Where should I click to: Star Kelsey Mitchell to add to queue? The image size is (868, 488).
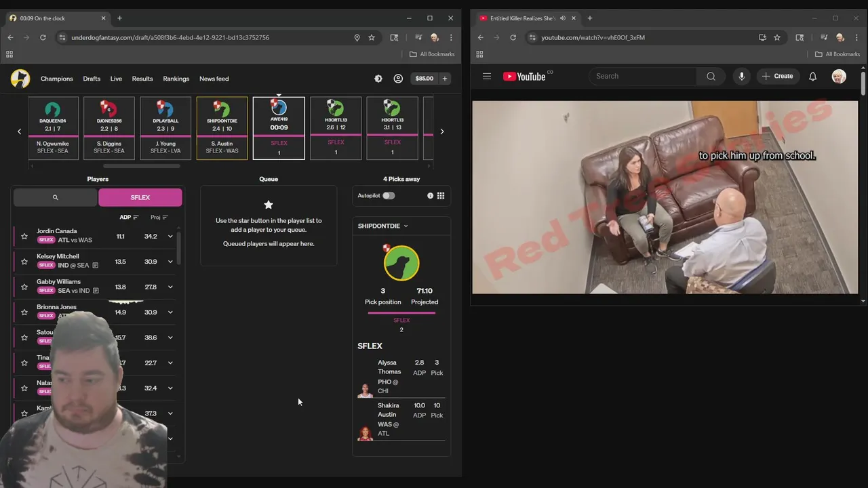point(24,262)
